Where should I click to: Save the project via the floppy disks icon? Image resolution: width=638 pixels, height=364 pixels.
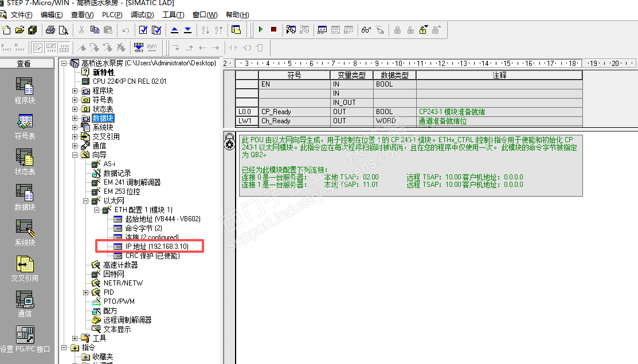33,30
